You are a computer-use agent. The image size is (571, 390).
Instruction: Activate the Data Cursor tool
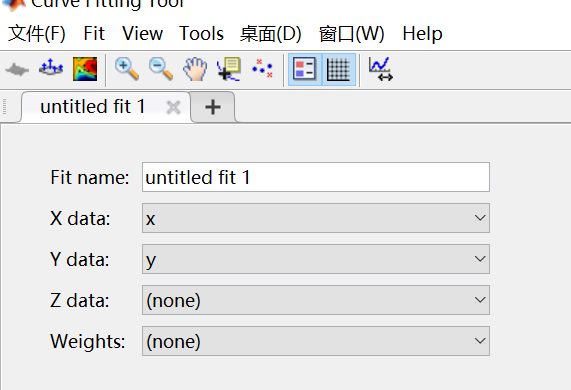point(229,69)
